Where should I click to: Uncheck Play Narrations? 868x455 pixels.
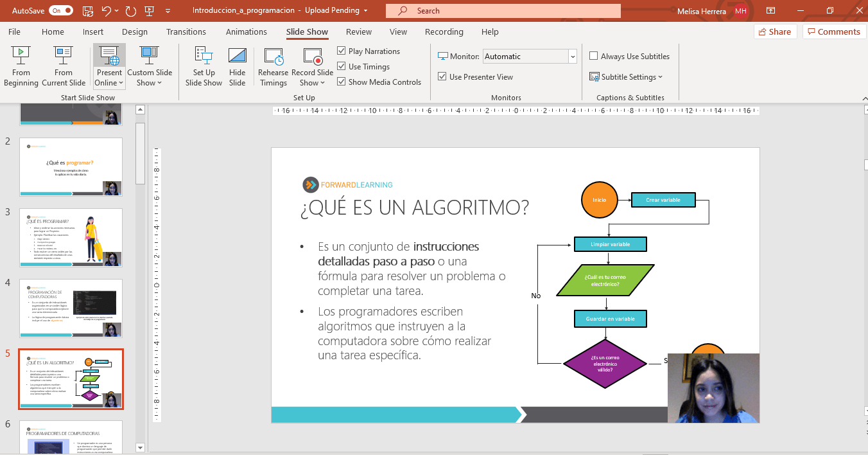[x=342, y=51]
